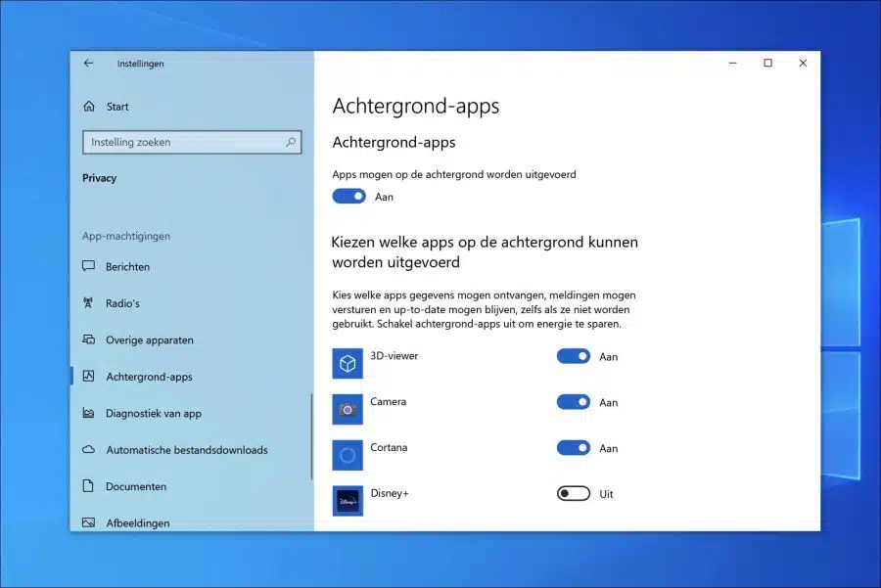
Task: Click the Start label in sidebar
Action: click(x=117, y=107)
